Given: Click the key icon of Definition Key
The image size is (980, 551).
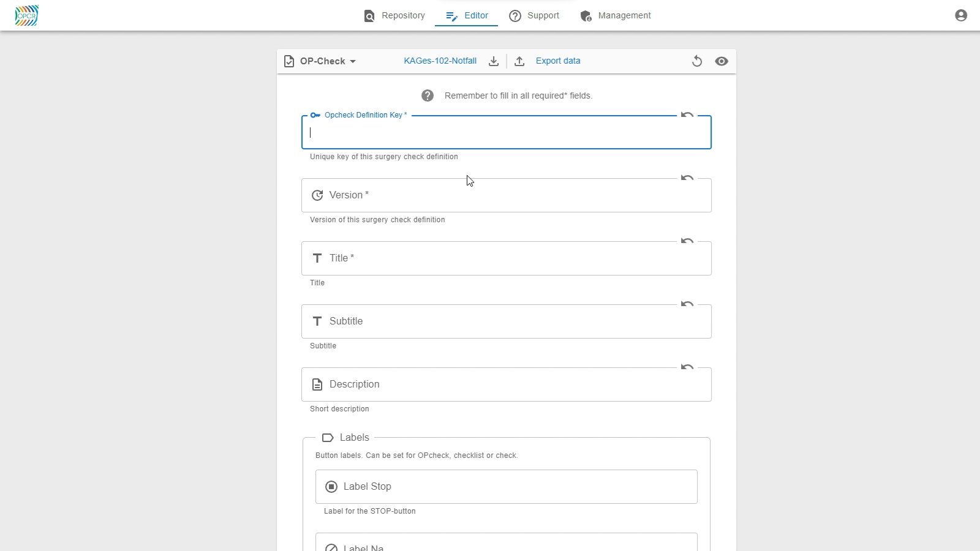Looking at the screenshot, I should tap(315, 115).
